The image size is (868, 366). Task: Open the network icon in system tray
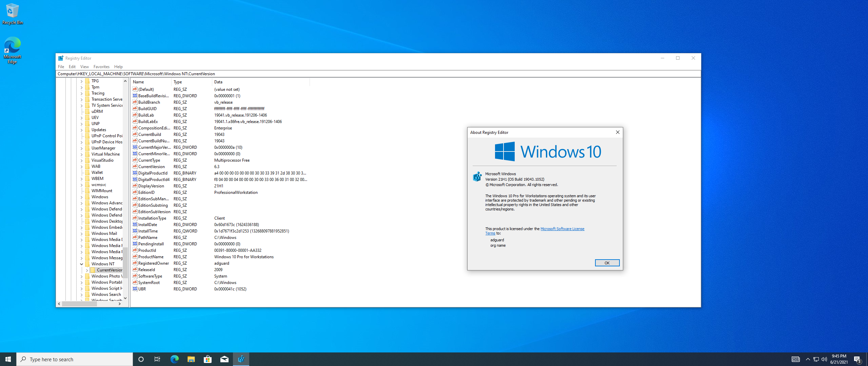(x=816, y=359)
